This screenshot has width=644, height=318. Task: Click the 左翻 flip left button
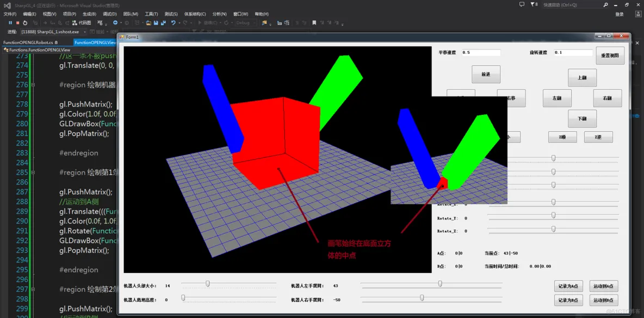pyautogui.click(x=557, y=99)
